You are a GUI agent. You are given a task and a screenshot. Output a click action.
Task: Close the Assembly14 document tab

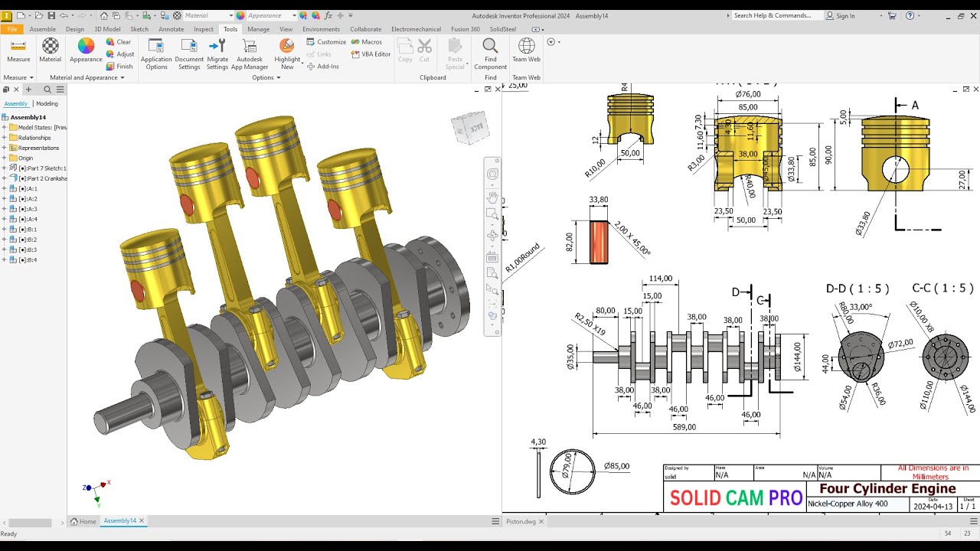click(x=142, y=520)
